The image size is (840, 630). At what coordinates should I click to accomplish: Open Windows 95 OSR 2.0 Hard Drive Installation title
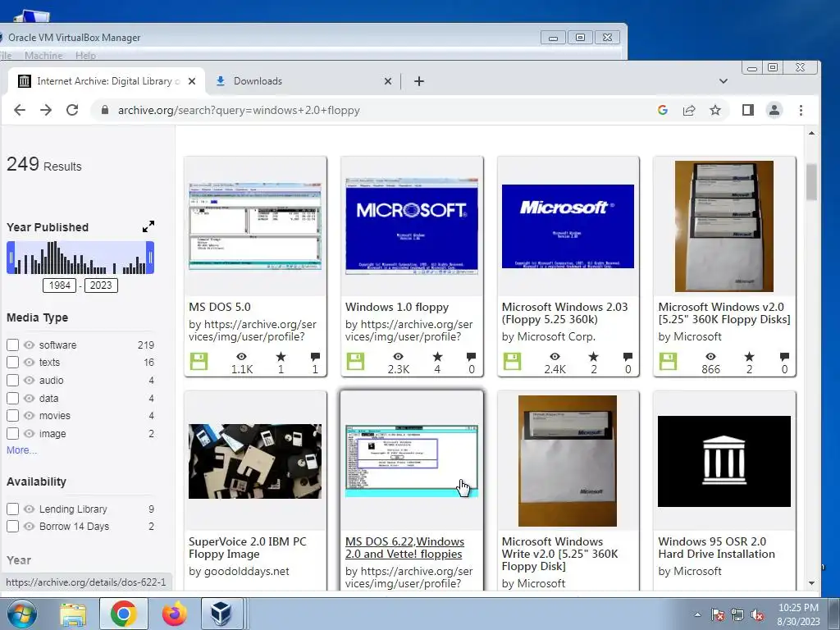[716, 547]
